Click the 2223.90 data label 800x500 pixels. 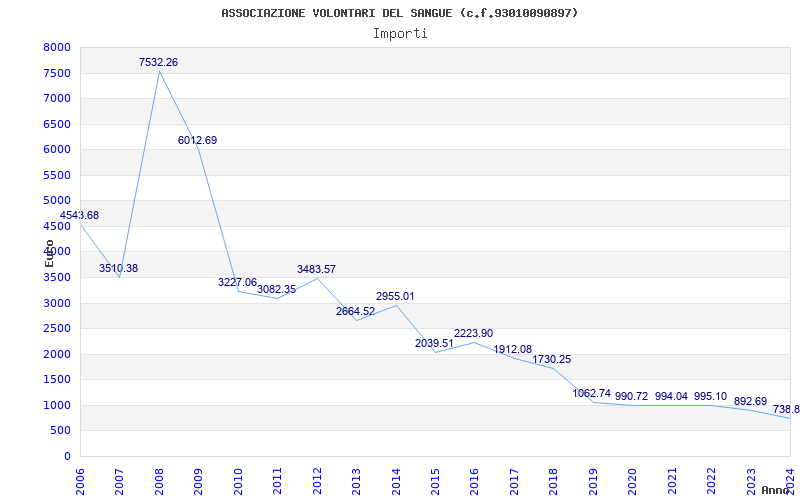pos(473,333)
